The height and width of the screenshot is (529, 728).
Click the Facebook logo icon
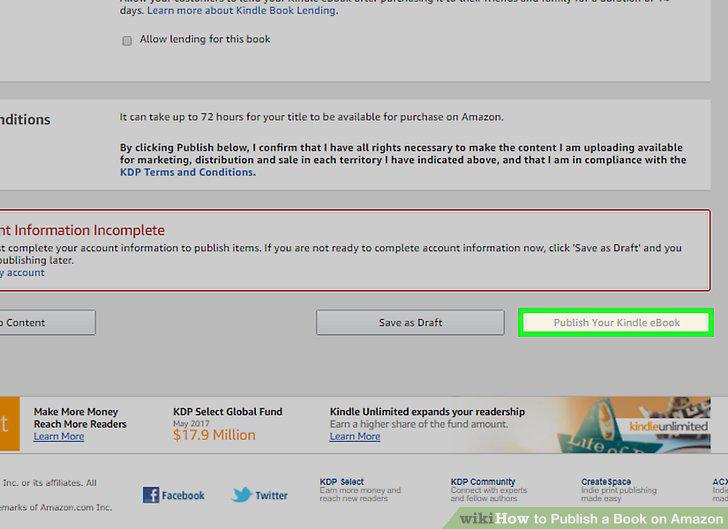(151, 495)
